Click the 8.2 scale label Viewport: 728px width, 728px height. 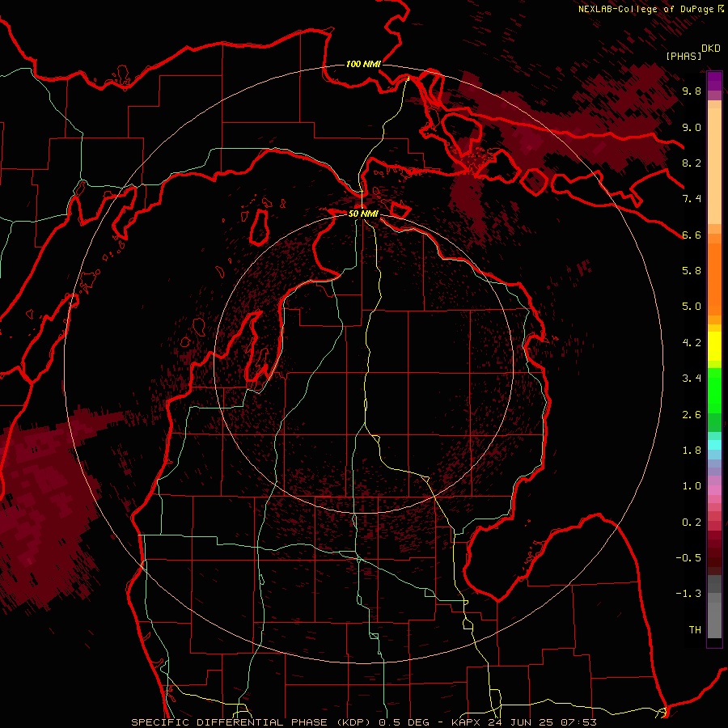click(x=692, y=163)
